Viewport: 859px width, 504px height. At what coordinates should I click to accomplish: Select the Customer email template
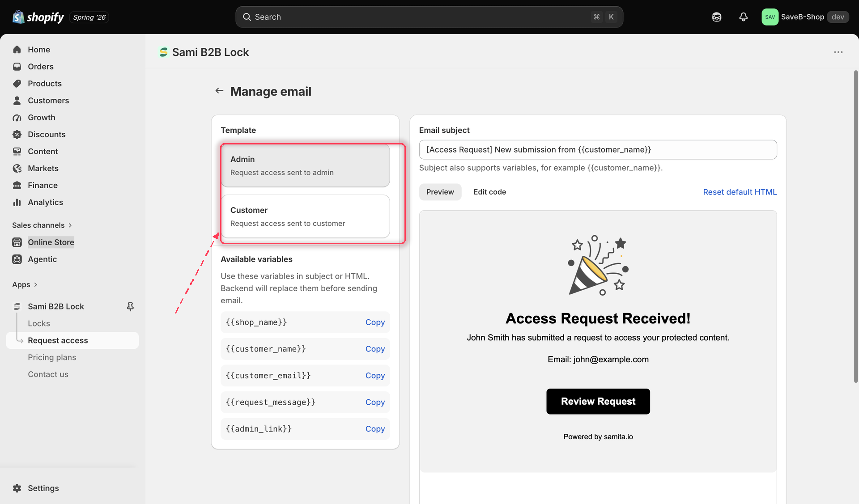click(306, 216)
